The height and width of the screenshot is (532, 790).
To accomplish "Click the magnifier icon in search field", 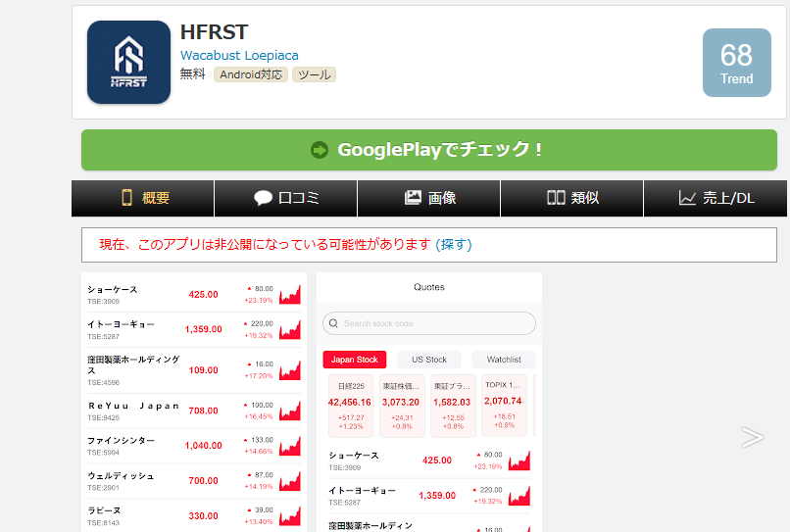I will [x=333, y=323].
